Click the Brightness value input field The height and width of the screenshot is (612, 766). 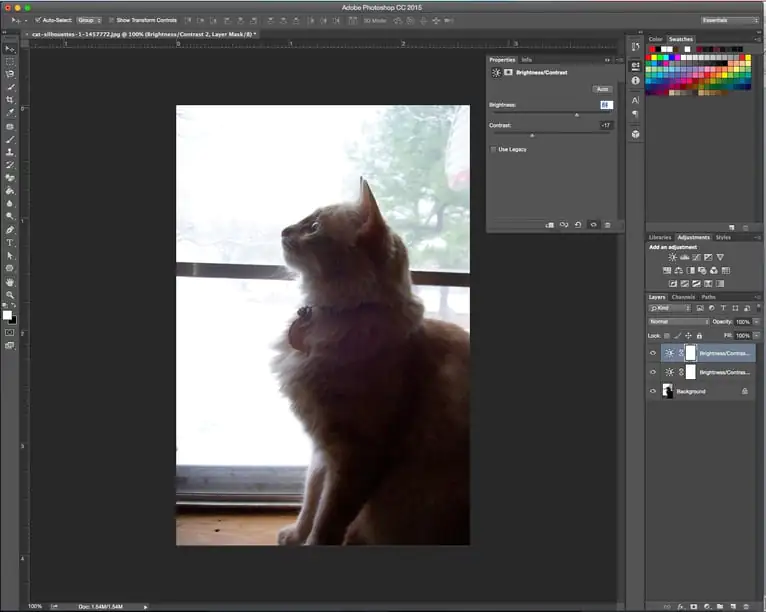click(x=606, y=105)
